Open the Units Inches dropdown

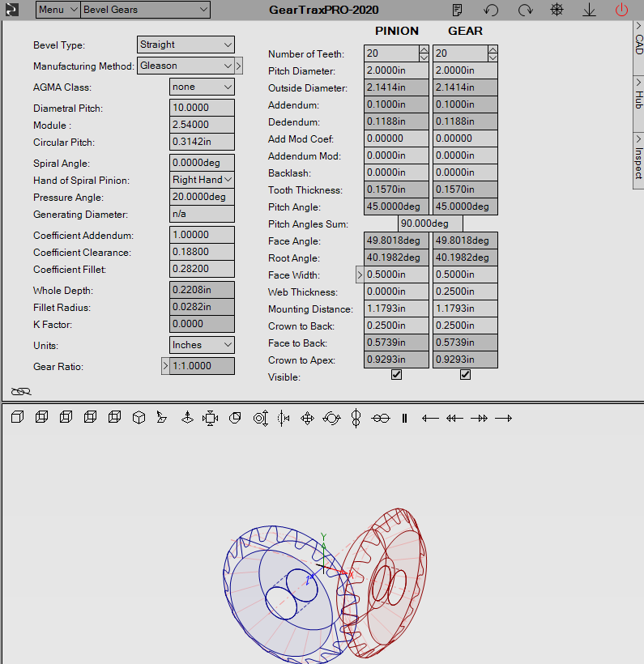(x=202, y=345)
